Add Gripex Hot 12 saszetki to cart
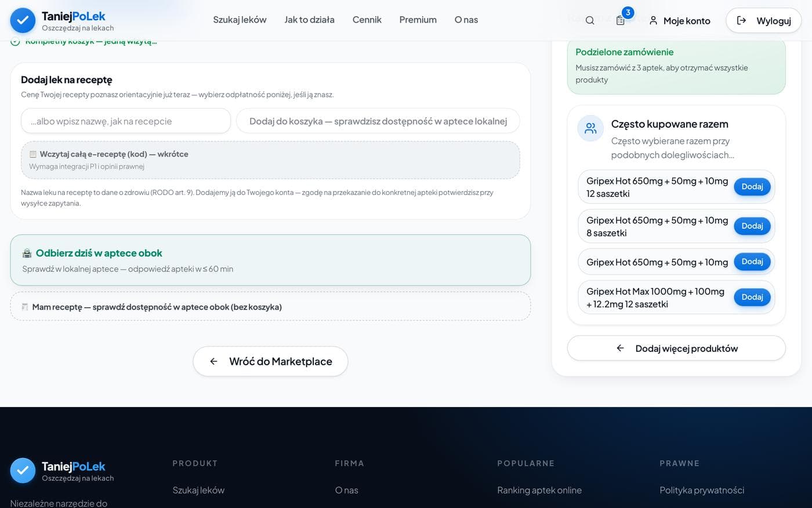 click(x=752, y=186)
